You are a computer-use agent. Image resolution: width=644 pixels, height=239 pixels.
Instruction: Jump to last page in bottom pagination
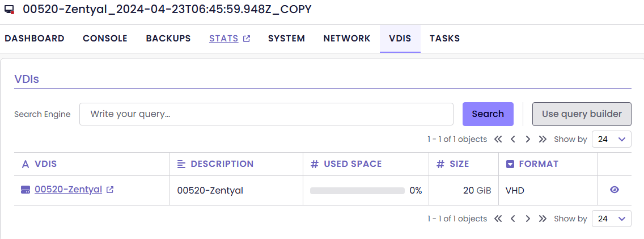pyautogui.click(x=543, y=219)
